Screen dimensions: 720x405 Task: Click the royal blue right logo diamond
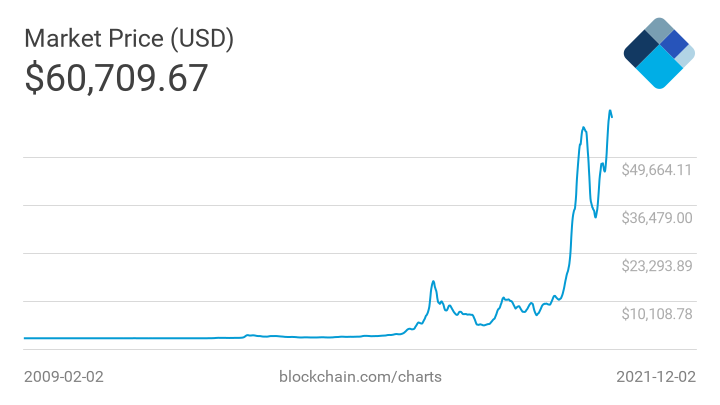pos(675,45)
